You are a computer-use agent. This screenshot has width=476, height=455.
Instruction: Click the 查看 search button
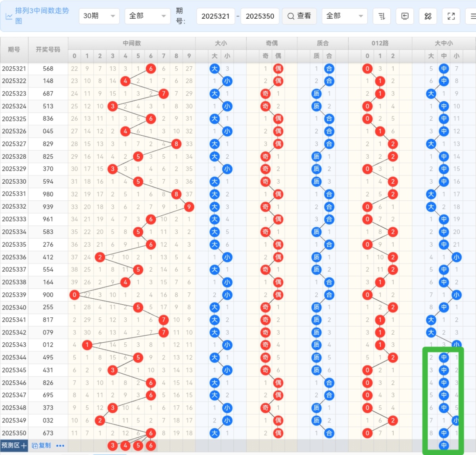click(299, 16)
